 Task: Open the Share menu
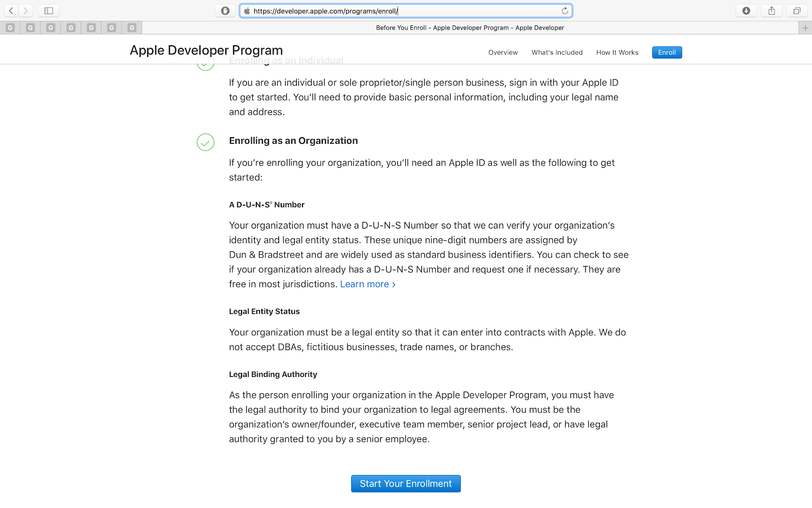point(771,10)
